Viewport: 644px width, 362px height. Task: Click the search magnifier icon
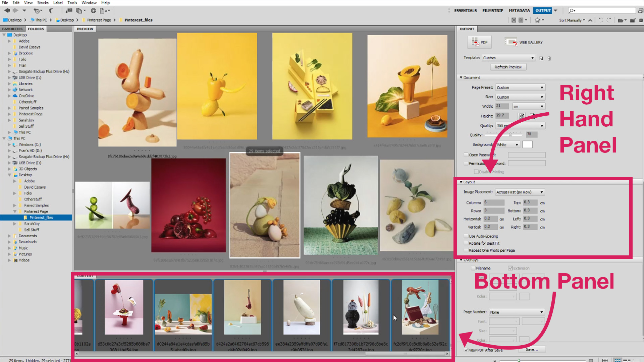point(572,11)
